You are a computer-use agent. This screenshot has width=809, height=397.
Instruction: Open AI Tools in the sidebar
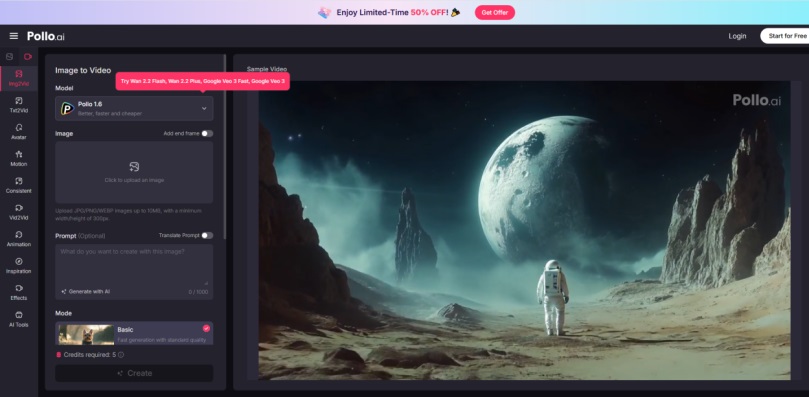[x=19, y=320]
